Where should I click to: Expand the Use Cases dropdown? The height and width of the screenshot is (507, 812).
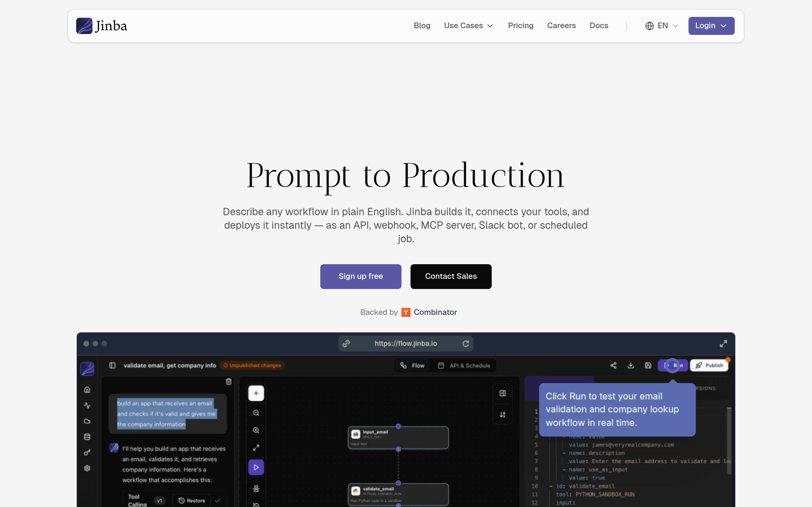pyautogui.click(x=468, y=25)
